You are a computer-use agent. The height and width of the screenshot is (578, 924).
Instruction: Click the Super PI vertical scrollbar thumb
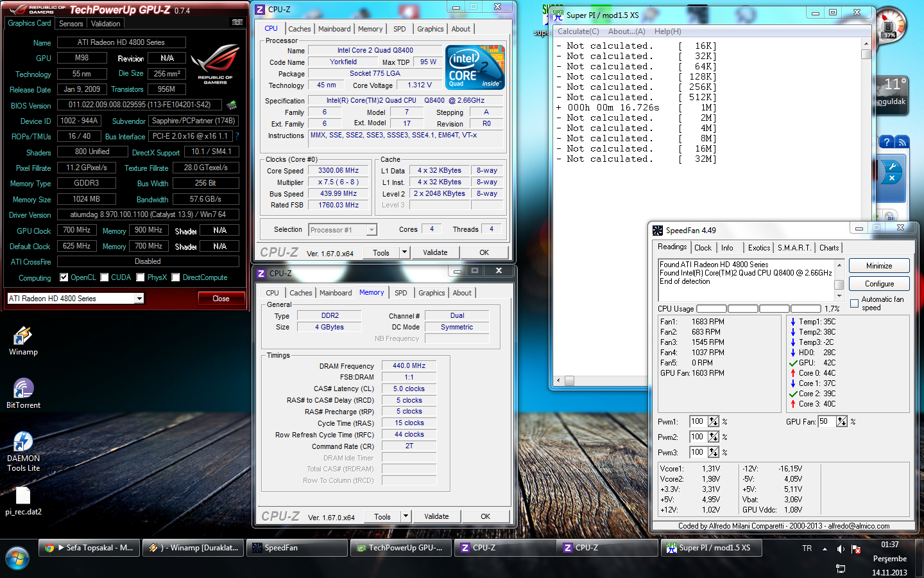pos(866,55)
